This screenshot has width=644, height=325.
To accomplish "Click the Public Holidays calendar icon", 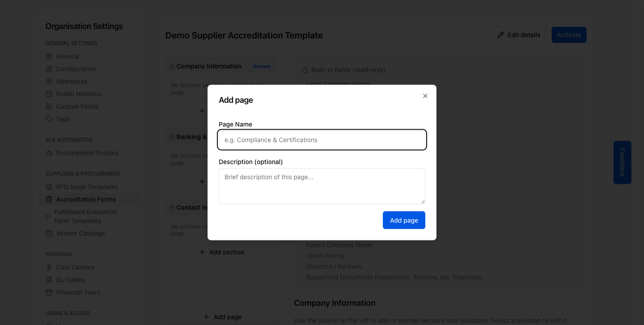I will (49, 94).
